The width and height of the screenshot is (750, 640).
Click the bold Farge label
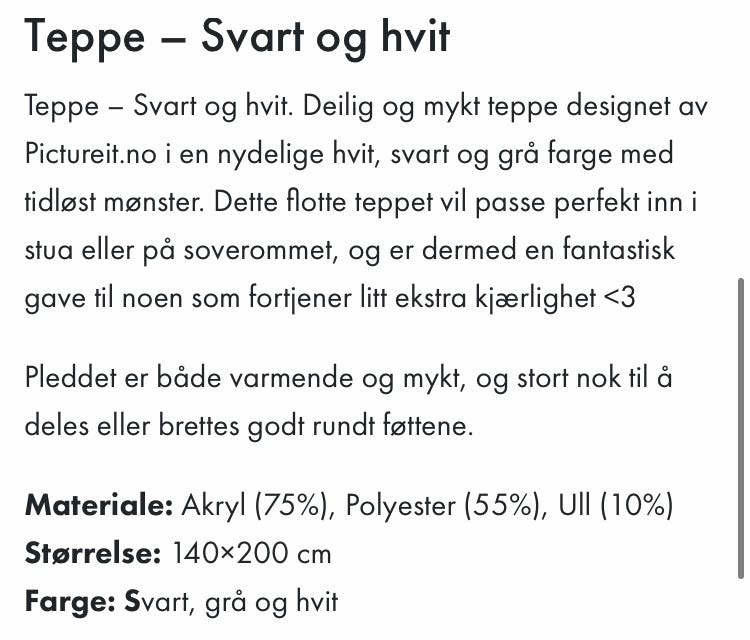[x=70, y=601]
